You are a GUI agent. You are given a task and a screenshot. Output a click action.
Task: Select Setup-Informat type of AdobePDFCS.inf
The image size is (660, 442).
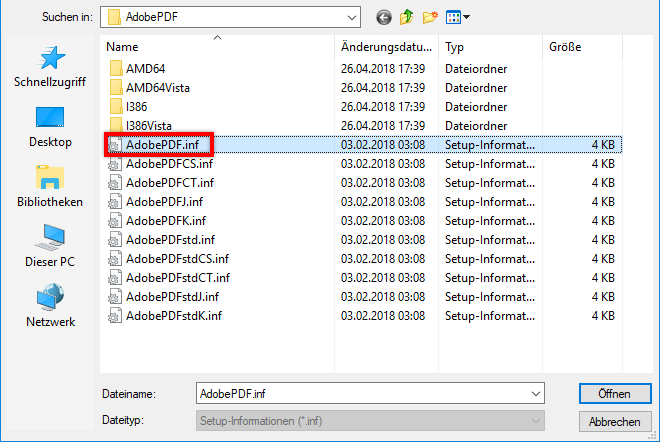click(x=490, y=164)
